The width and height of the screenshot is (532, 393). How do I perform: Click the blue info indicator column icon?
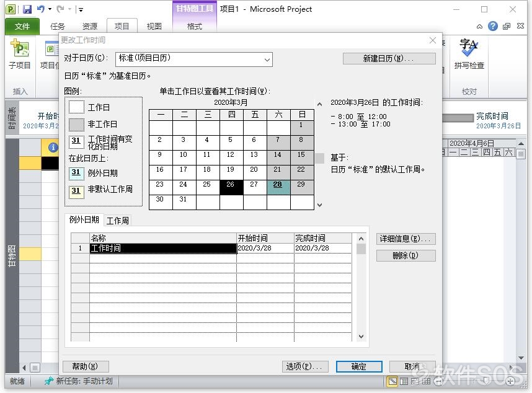[x=53, y=148]
